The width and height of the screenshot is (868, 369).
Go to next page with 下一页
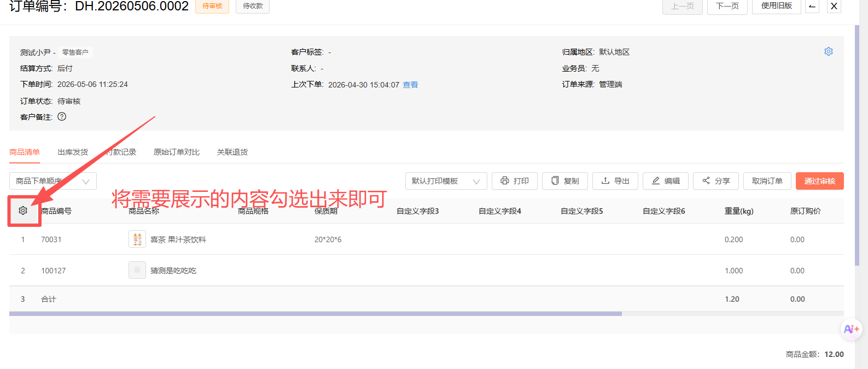tap(727, 6)
